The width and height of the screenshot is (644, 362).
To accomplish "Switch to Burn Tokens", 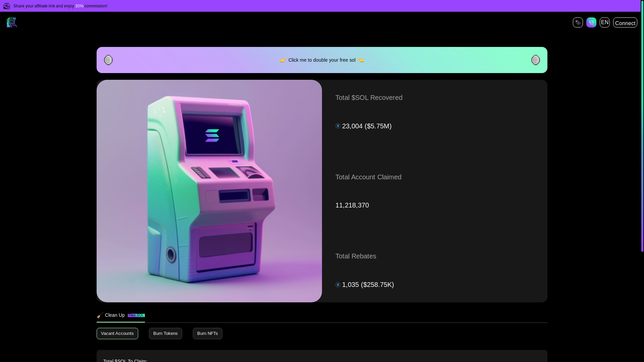I will pyautogui.click(x=165, y=334).
